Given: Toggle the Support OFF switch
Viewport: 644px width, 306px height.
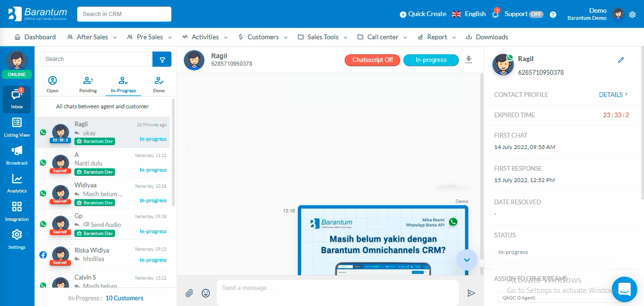Looking at the screenshot, I should [536, 14].
